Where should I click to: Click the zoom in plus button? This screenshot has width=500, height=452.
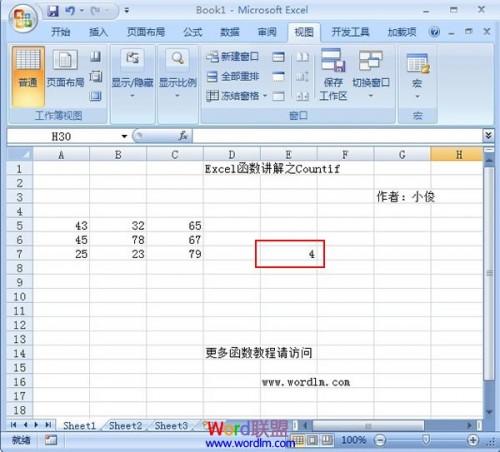coord(473,440)
